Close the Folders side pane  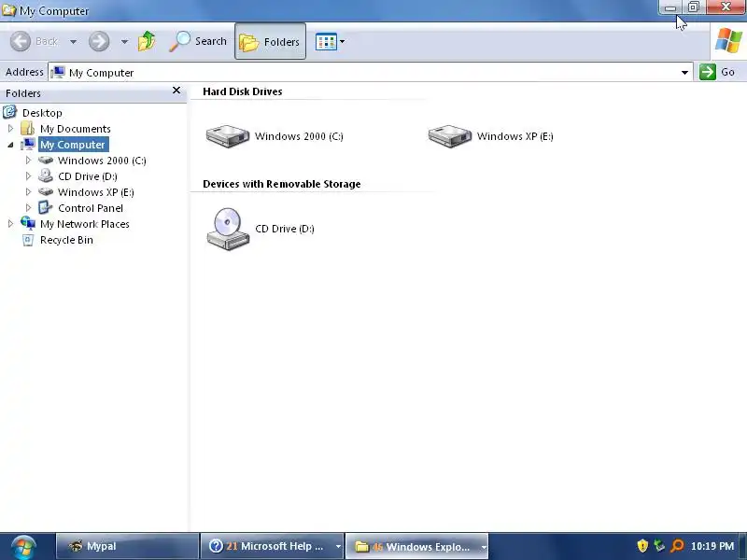[176, 91]
